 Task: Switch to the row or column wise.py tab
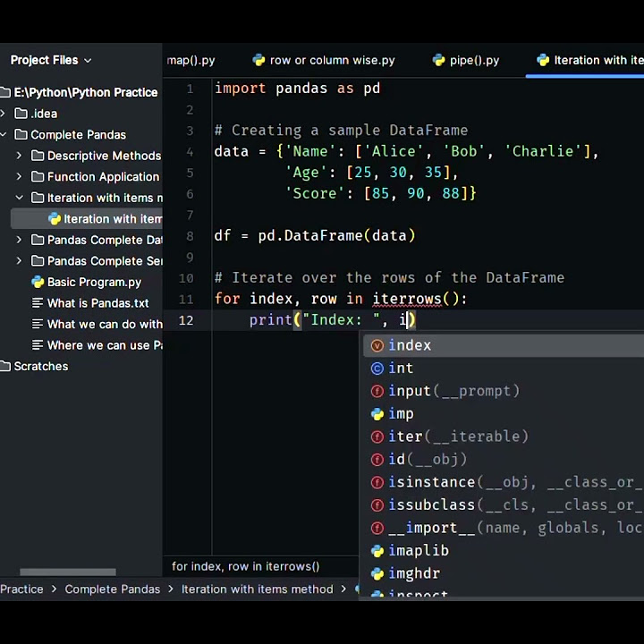pyautogui.click(x=324, y=61)
